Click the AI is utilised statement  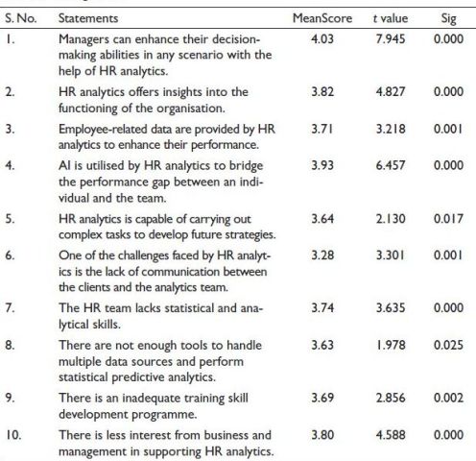160,182
